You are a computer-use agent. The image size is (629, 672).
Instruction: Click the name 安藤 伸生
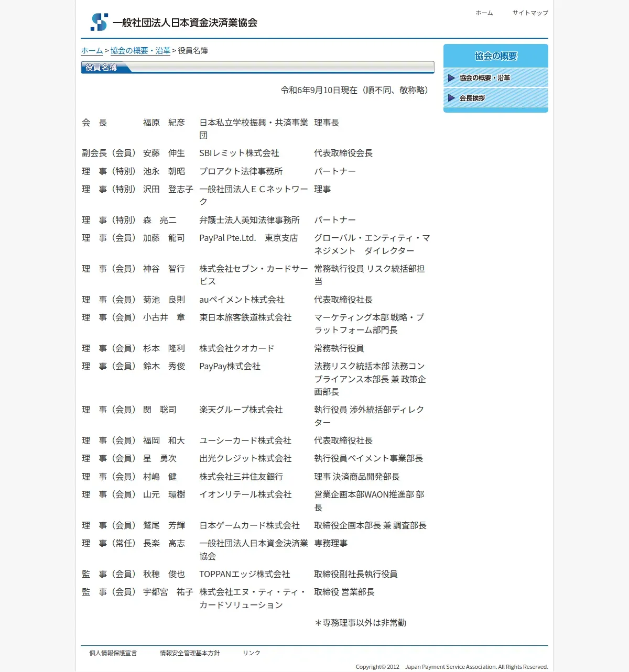164,153
